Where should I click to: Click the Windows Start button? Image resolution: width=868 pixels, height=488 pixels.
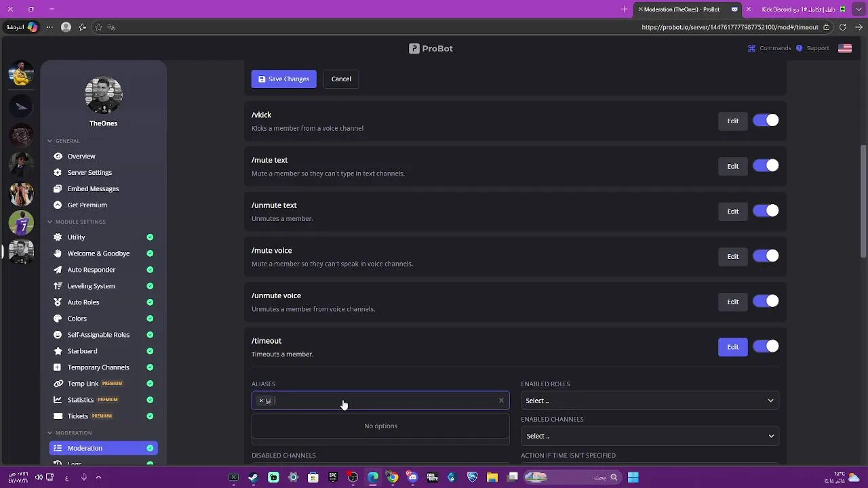(633, 477)
